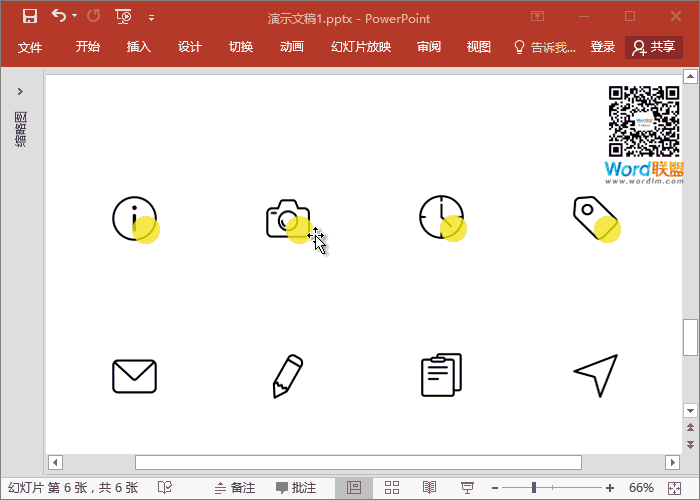Select the price tag icon on slide
The image size is (700, 500).
pyautogui.click(x=593, y=217)
